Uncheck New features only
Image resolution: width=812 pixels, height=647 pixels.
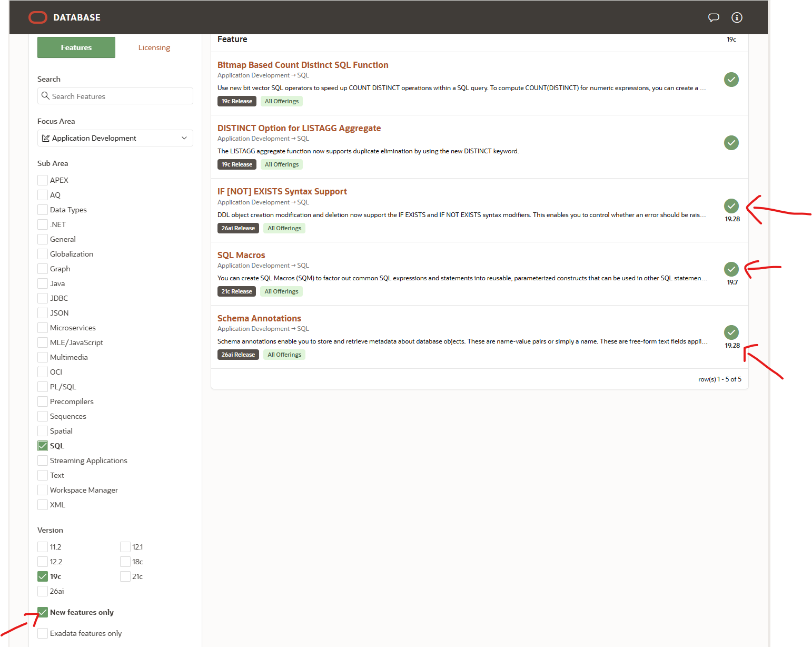(x=42, y=612)
